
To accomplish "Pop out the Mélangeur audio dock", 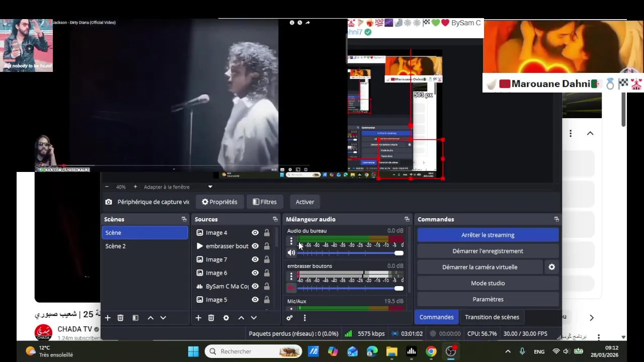I will point(407,219).
